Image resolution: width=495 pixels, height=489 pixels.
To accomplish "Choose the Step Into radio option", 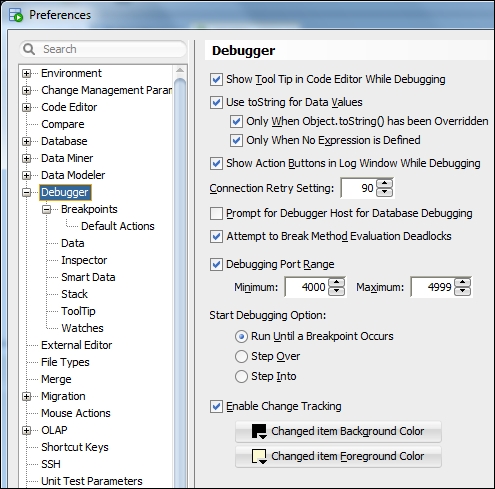I will click(x=241, y=377).
